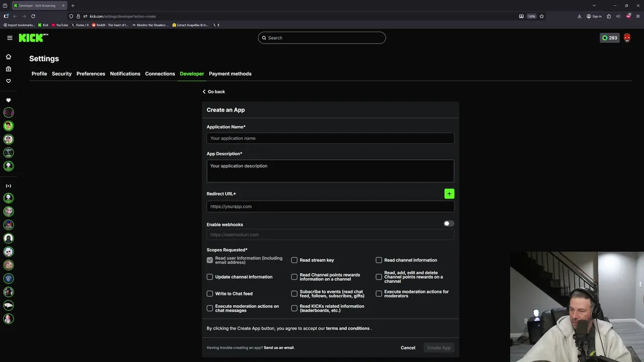Open the Browse icon in the sidebar
This screenshot has width=644, height=362.
9,69
